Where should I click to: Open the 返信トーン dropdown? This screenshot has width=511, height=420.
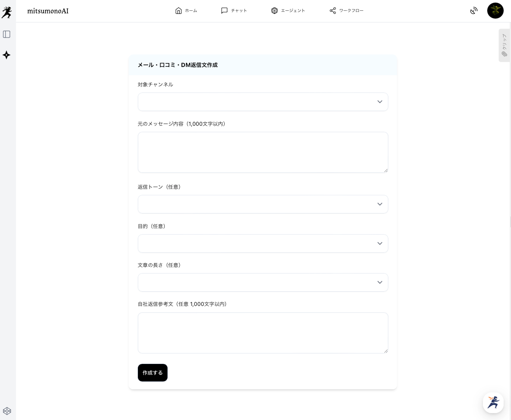(x=263, y=204)
